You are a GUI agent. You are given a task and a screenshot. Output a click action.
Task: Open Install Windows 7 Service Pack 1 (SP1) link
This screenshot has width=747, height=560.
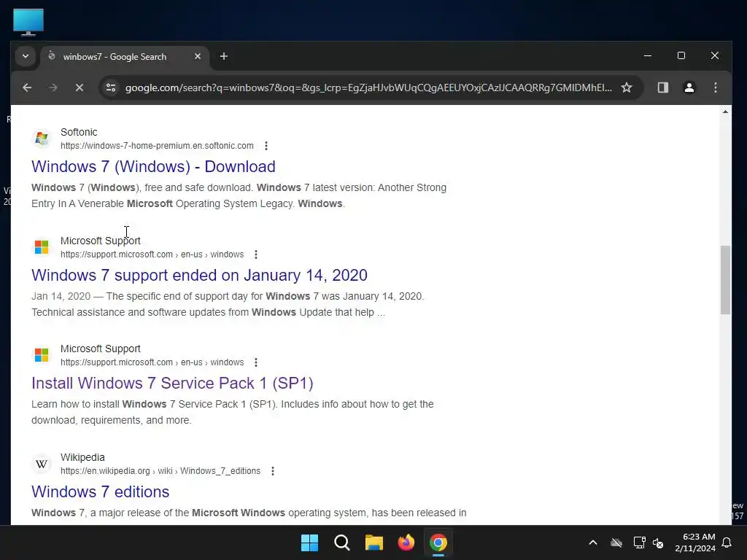click(172, 384)
